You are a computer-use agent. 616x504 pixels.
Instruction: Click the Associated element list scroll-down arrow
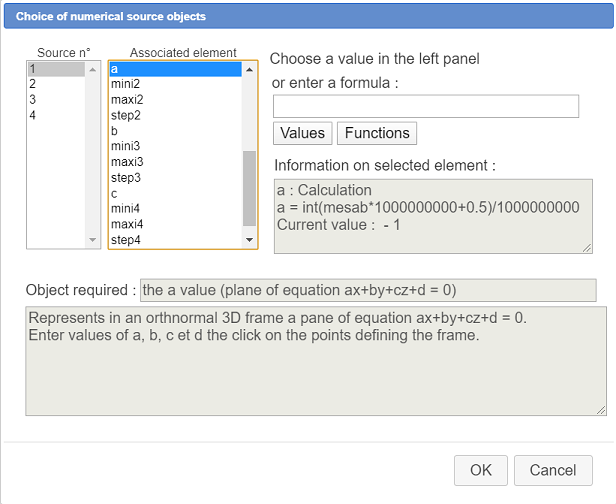pos(249,240)
